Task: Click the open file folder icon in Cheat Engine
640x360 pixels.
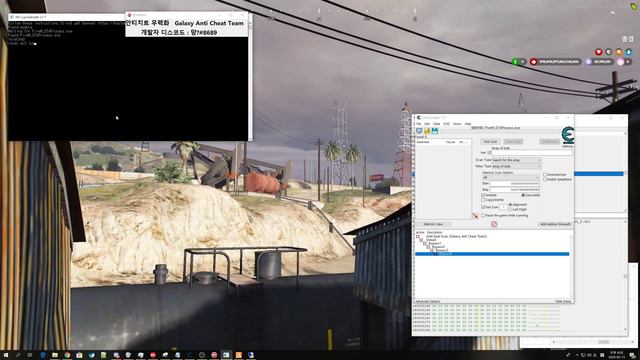Action: [427, 131]
